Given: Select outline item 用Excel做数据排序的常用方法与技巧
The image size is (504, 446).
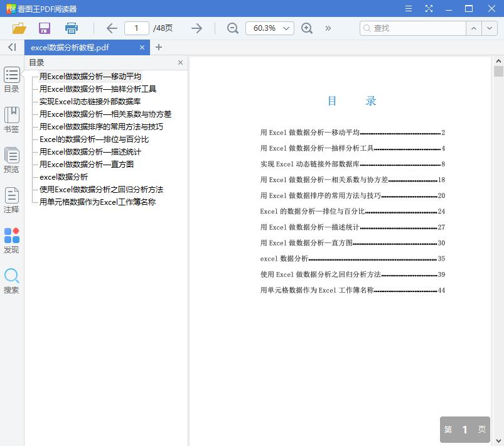Looking at the screenshot, I should [x=101, y=127].
